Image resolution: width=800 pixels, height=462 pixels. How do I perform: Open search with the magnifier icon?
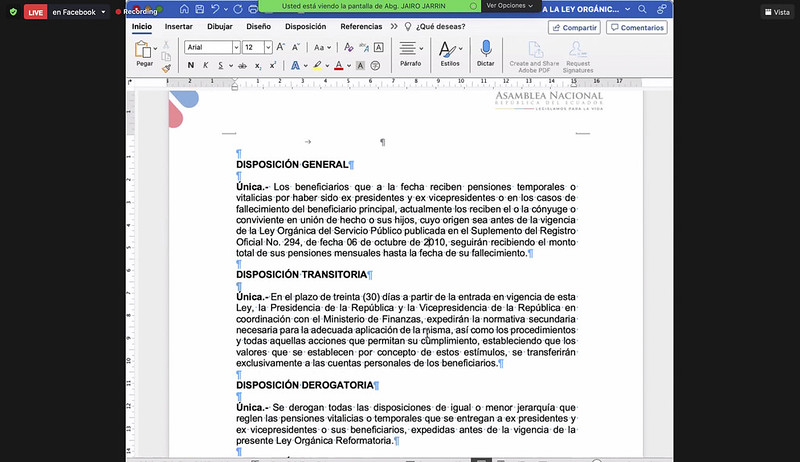pos(642,9)
